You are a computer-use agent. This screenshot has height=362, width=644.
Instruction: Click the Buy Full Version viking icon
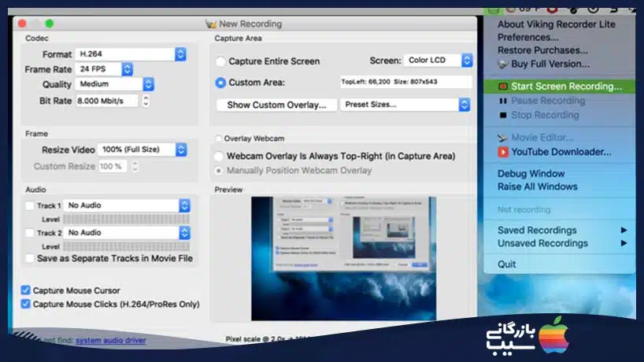[502, 65]
